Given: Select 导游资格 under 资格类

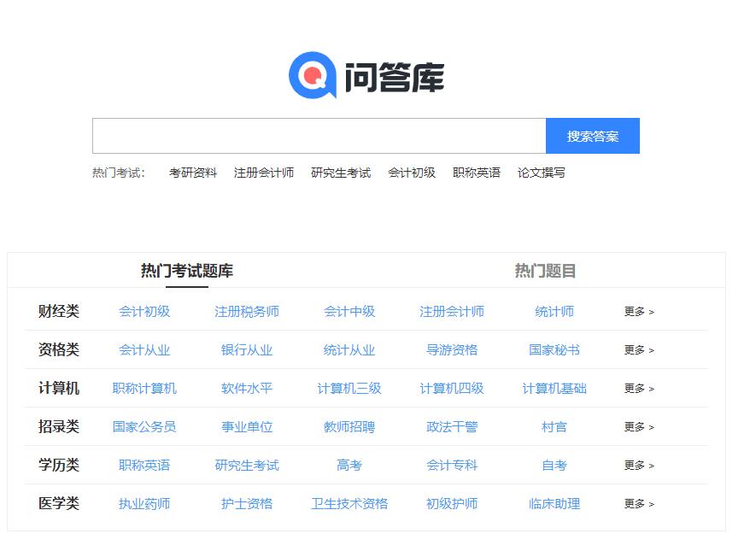Looking at the screenshot, I should (450, 350).
